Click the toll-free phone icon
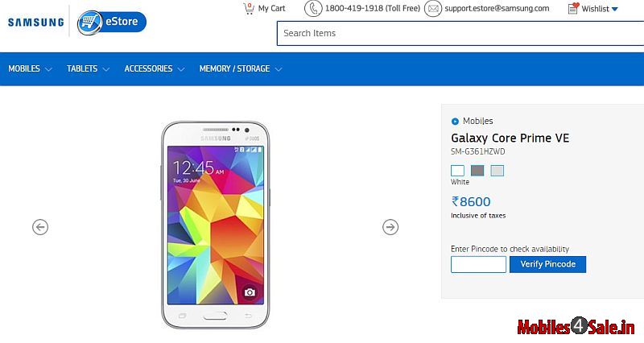 313,9
